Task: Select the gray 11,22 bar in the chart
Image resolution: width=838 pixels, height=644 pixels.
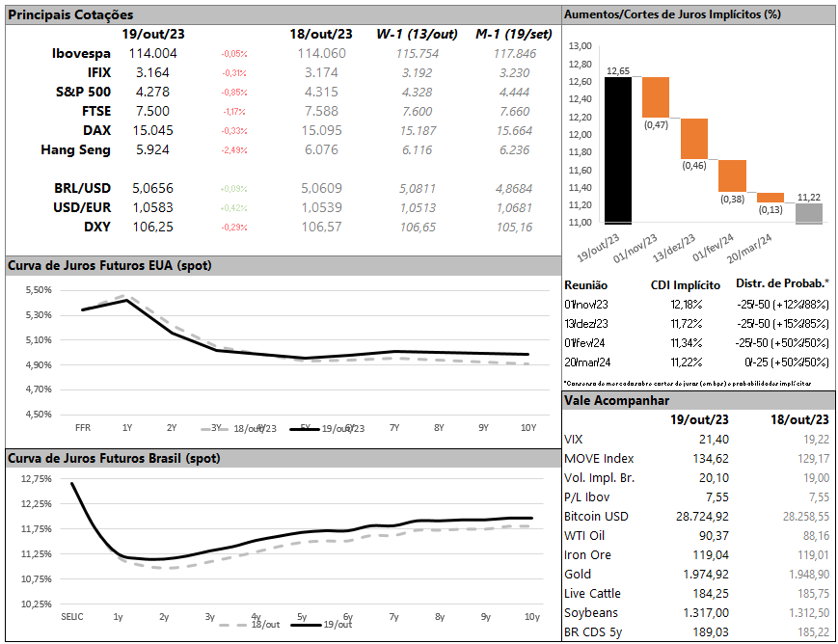Action: pos(808,213)
